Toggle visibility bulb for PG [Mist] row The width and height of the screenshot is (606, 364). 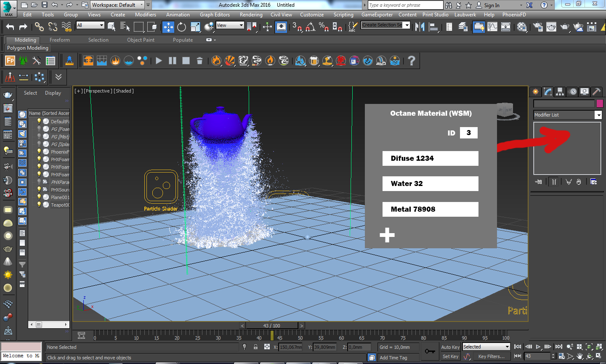point(39,136)
